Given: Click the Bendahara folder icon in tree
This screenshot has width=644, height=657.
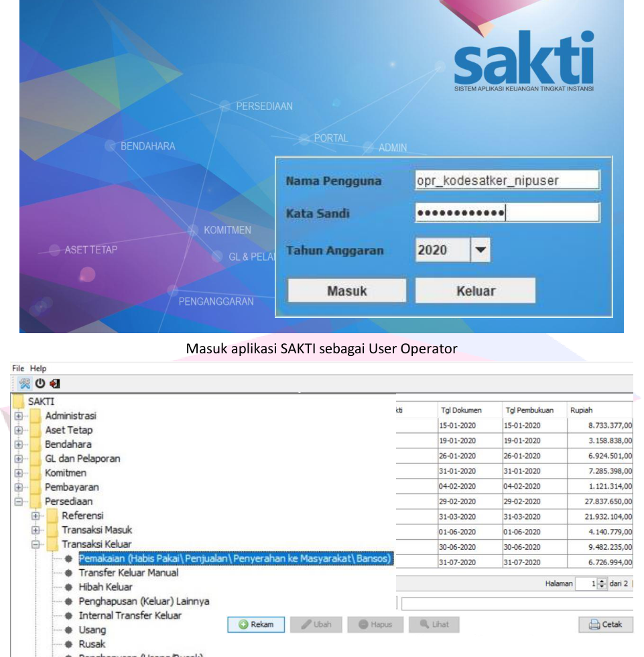Looking at the screenshot, I should point(34,444).
